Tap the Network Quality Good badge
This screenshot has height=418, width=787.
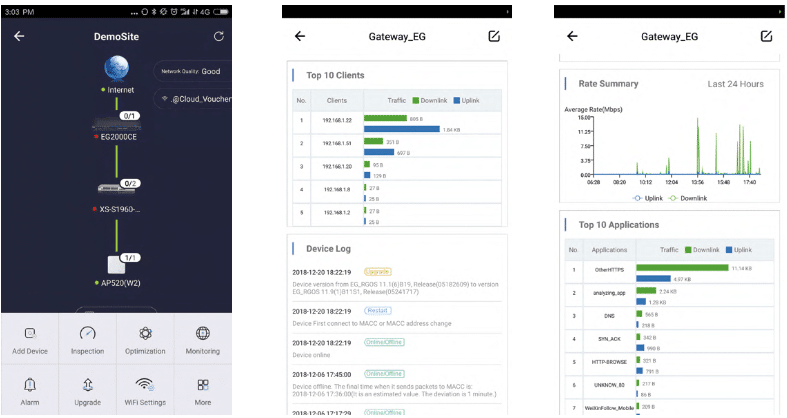click(x=193, y=71)
